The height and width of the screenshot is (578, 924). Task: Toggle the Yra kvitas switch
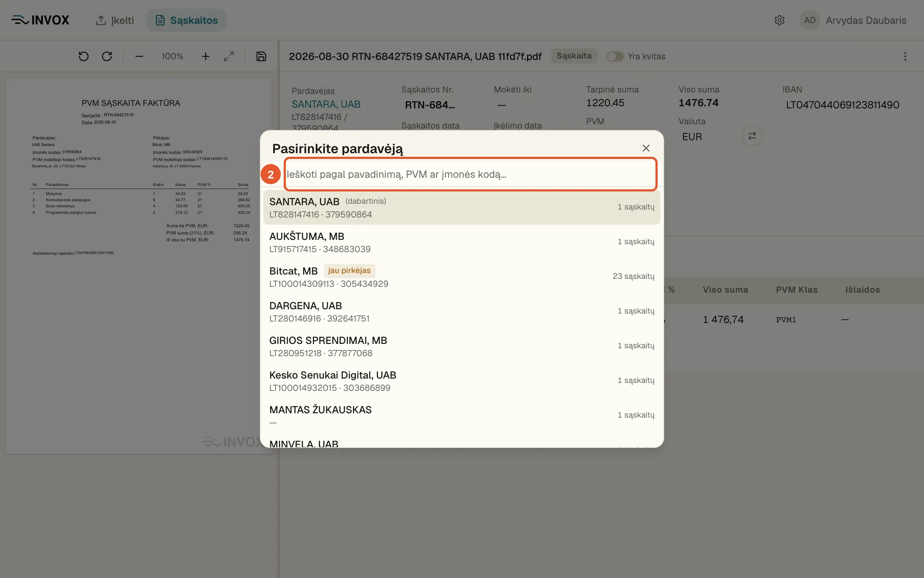pos(615,56)
